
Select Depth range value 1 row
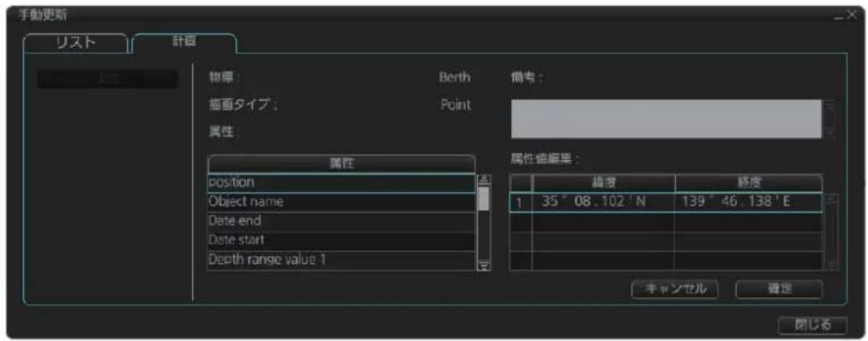tap(341, 260)
